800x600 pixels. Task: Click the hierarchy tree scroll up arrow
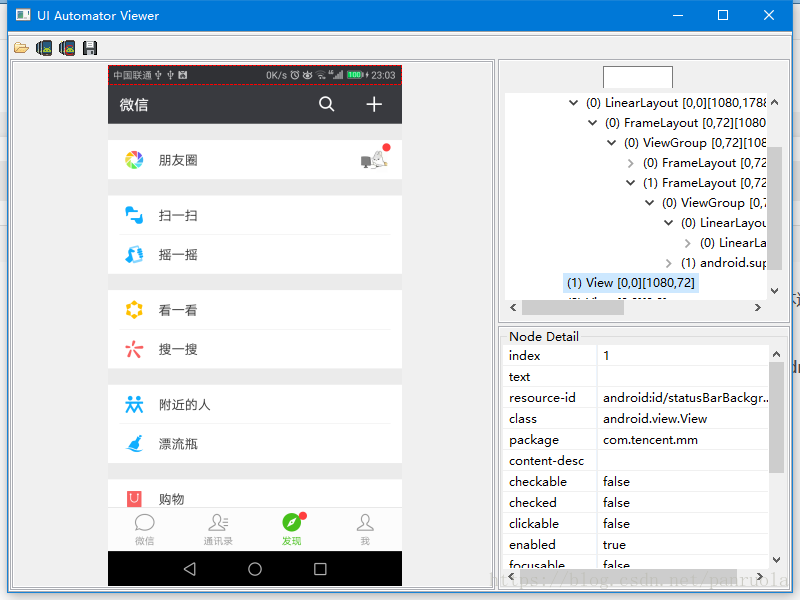(x=774, y=103)
